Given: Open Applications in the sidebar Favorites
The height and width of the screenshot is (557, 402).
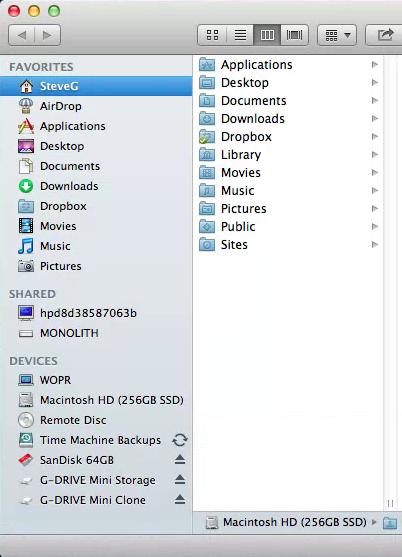Looking at the screenshot, I should (96, 126).
